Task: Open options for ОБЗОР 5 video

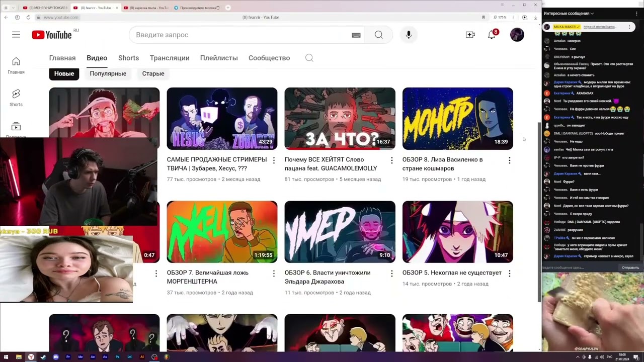Action: 509,274
